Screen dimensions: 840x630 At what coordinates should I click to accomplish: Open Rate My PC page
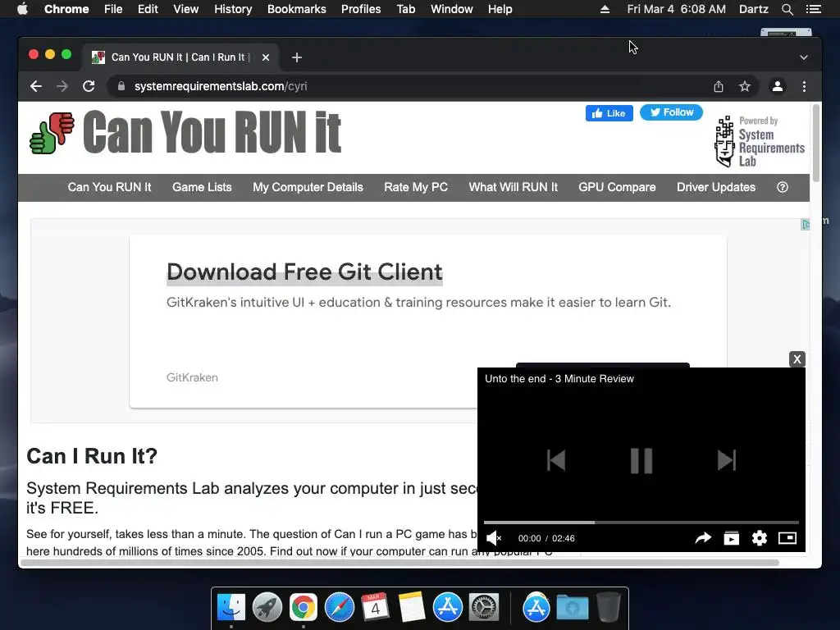pos(416,187)
